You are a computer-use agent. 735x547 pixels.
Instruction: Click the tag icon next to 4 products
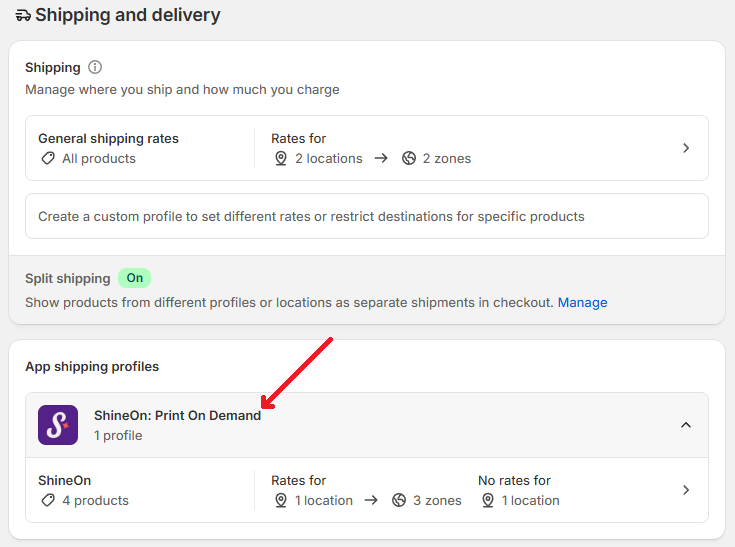48,501
